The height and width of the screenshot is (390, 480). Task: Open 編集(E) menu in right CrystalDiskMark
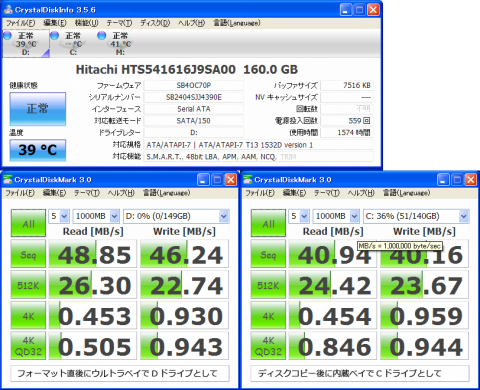point(294,193)
